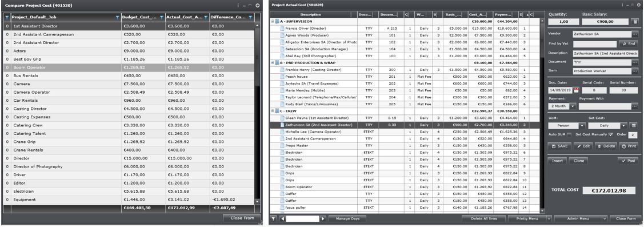The image size is (644, 227).
Task: Select Zathunicon SA (2nd Assistant Director) row
Action: pos(405,125)
